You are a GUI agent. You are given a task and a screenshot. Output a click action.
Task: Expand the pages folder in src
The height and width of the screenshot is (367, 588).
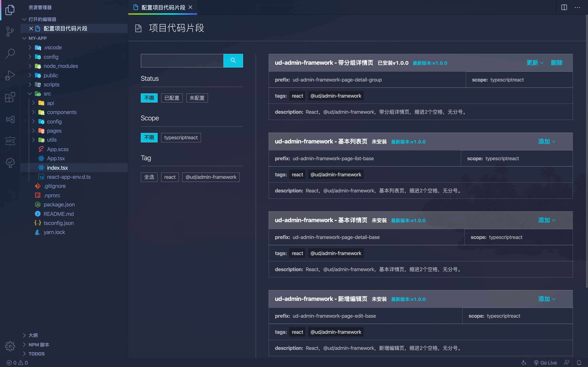tap(54, 131)
